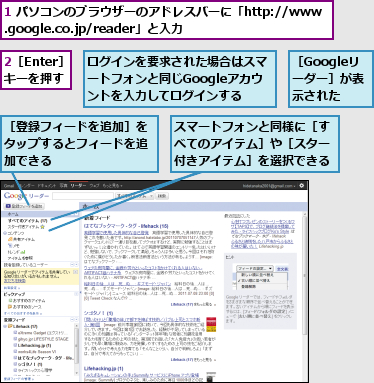
Task: Open ウェブ in the top bar
Action: (95, 186)
